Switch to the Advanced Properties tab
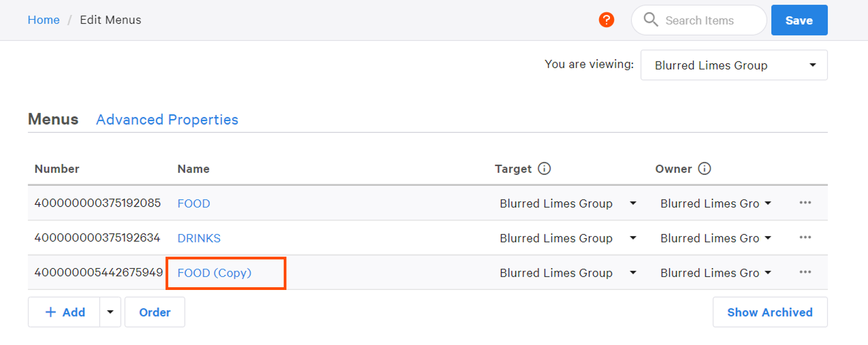868x345 pixels. [167, 120]
